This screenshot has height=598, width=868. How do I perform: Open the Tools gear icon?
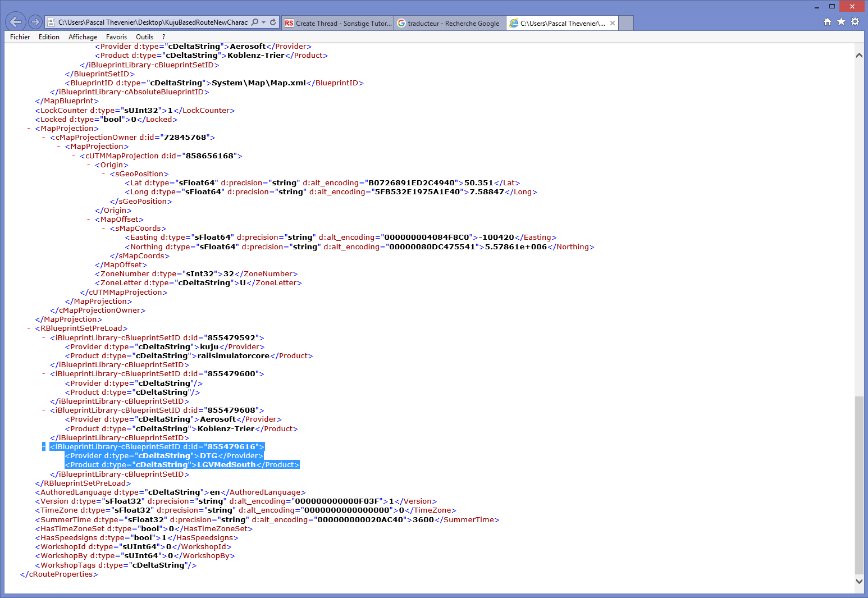click(x=855, y=22)
